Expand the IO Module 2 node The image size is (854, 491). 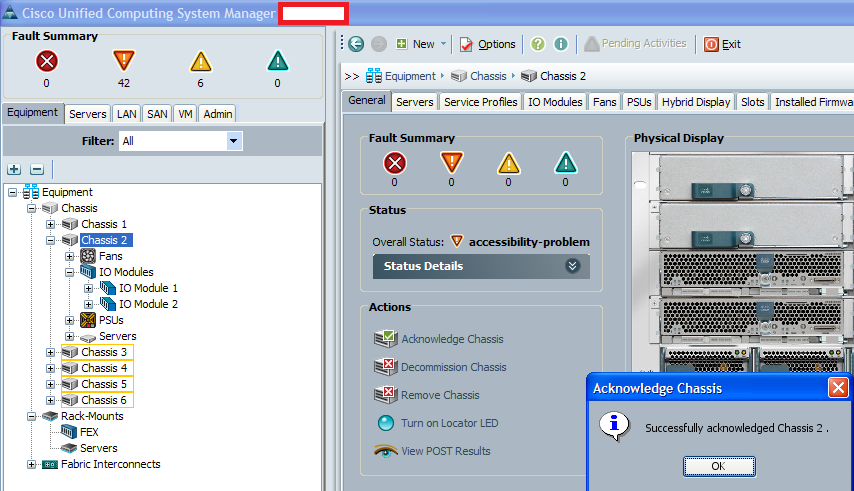[x=88, y=304]
